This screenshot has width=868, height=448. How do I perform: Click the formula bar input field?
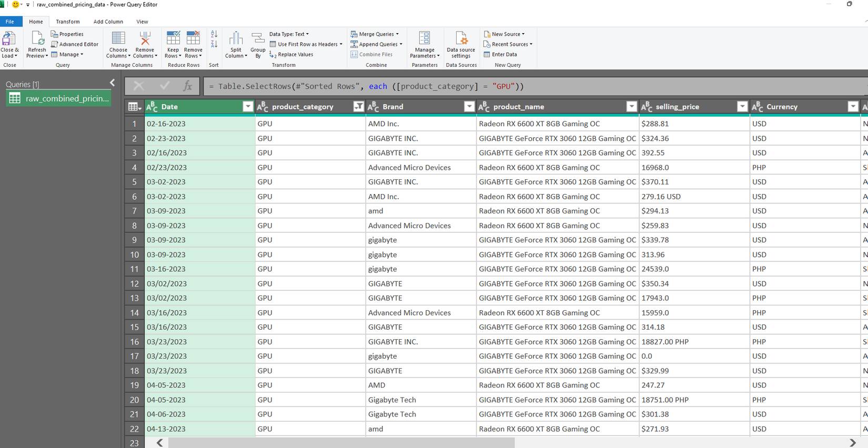[526, 86]
